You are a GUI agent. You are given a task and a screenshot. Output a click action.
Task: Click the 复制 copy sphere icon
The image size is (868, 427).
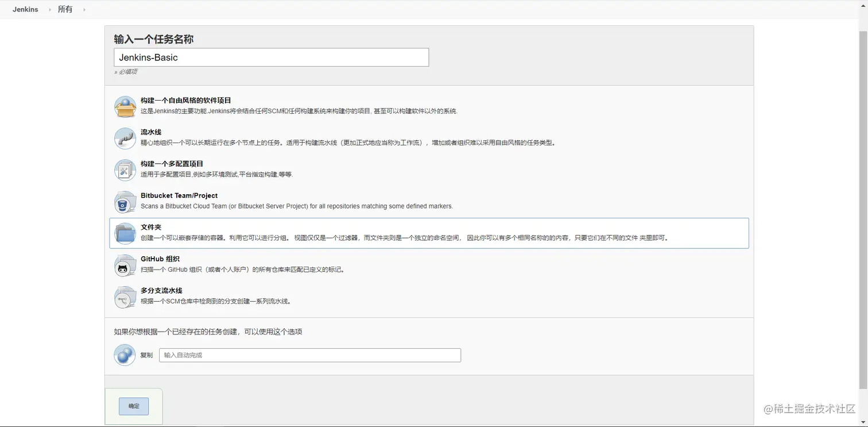(125, 355)
